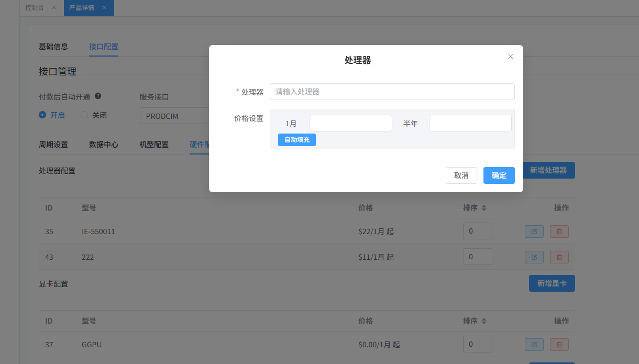Viewport: 639px width, 364px height.
Task: Close the 控制台 tab
Action: point(54,8)
